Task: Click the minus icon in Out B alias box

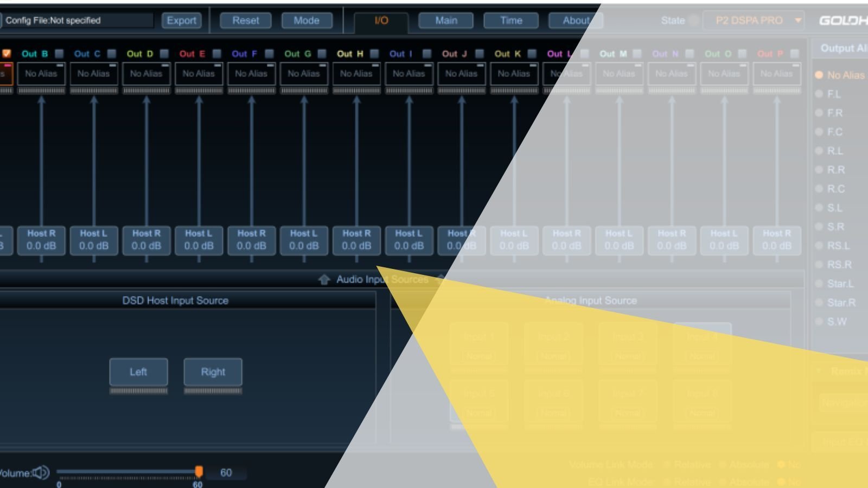Action: pos(60,66)
